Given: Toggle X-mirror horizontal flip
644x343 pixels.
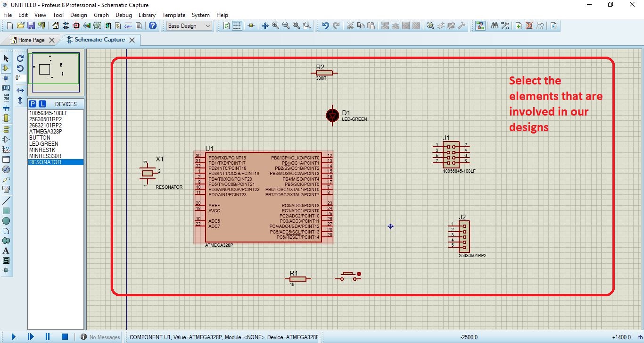Looking at the screenshot, I should [x=20, y=90].
